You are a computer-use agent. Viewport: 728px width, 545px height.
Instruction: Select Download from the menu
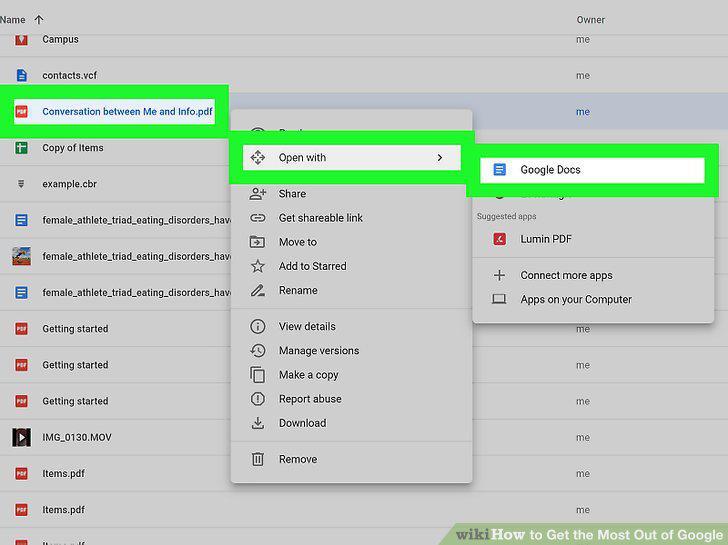tap(351, 423)
